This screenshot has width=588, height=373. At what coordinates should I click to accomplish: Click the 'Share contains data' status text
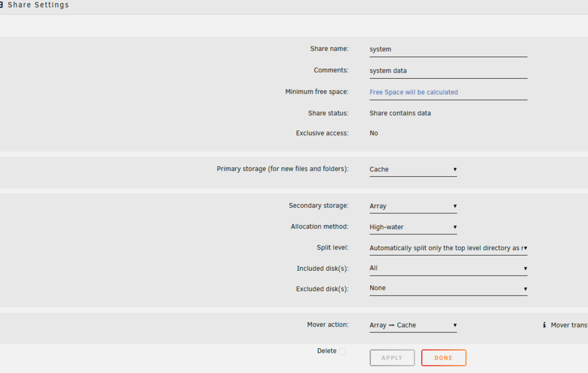pyautogui.click(x=400, y=113)
